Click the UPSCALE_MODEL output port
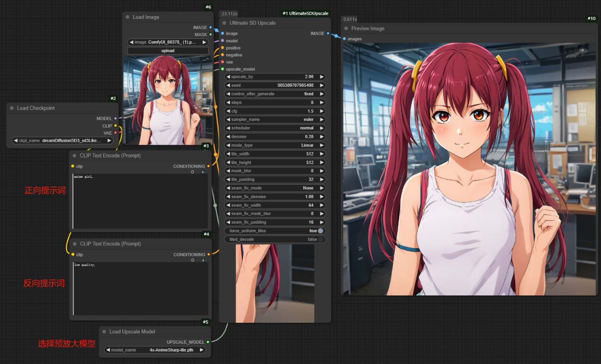 click(208, 342)
